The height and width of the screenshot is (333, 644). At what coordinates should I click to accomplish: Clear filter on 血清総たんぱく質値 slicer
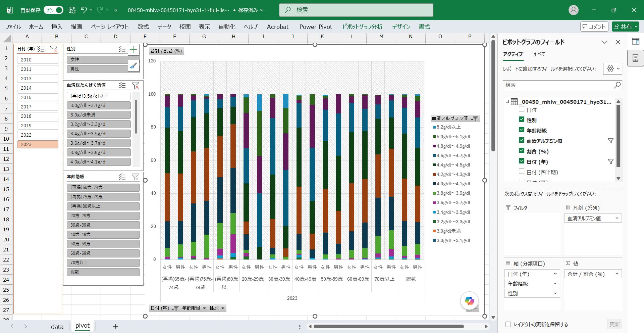click(x=135, y=85)
